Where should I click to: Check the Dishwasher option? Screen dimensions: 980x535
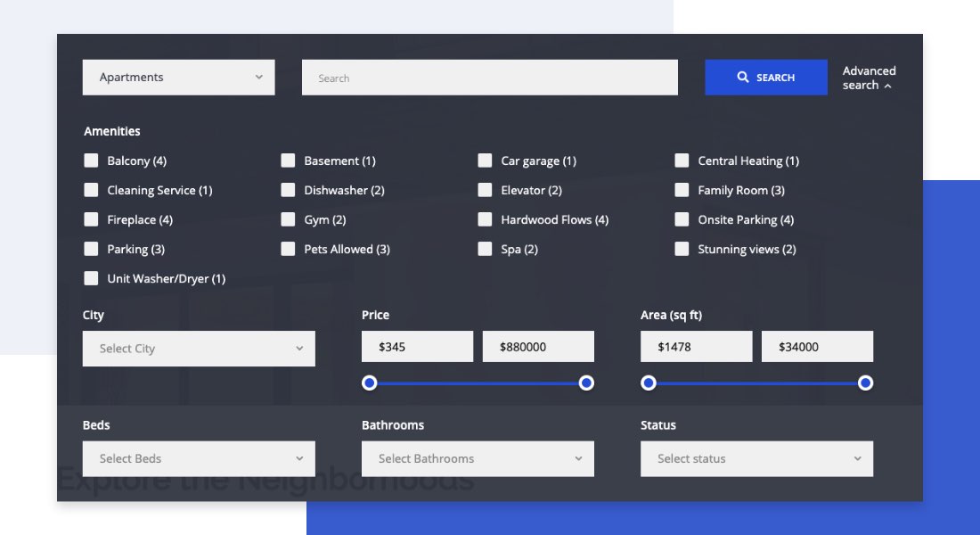288,190
